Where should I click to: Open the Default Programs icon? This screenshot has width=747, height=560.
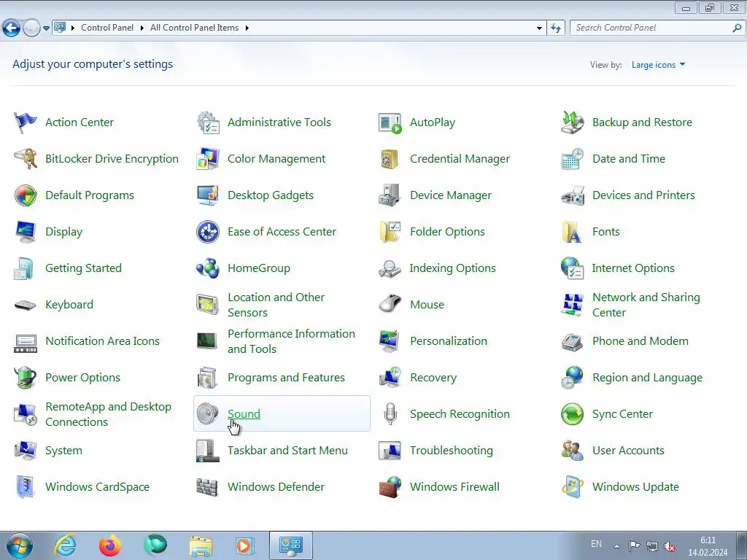[x=26, y=195]
